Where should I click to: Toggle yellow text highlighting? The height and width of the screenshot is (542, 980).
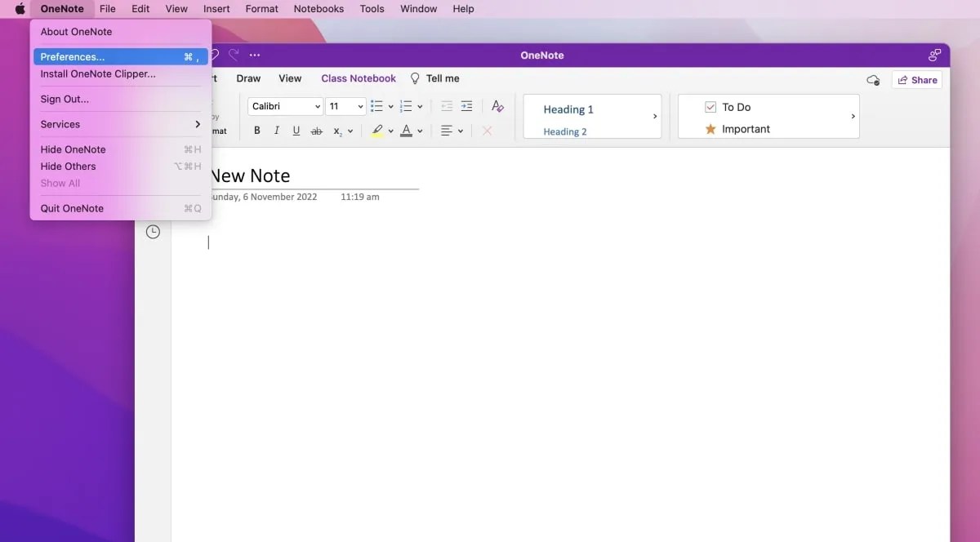click(x=378, y=130)
